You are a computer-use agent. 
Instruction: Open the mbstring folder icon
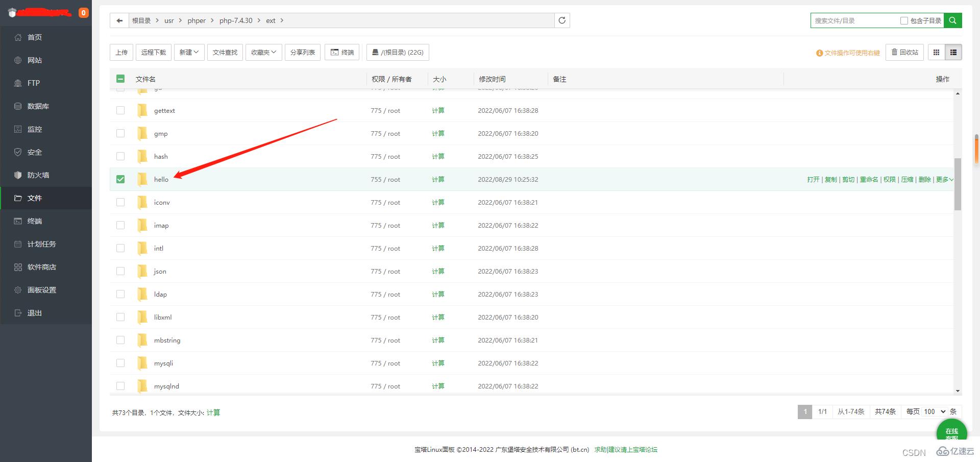[x=142, y=340]
